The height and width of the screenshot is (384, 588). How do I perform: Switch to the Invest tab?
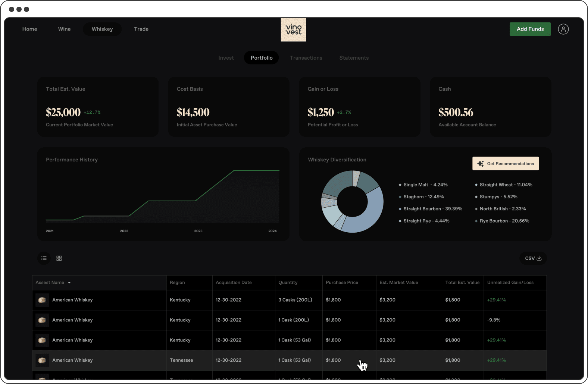[x=226, y=58]
